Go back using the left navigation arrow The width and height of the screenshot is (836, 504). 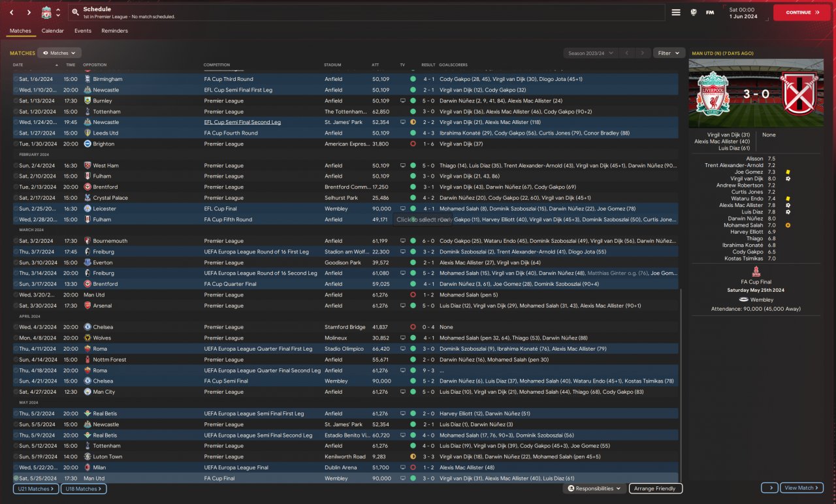(12, 12)
